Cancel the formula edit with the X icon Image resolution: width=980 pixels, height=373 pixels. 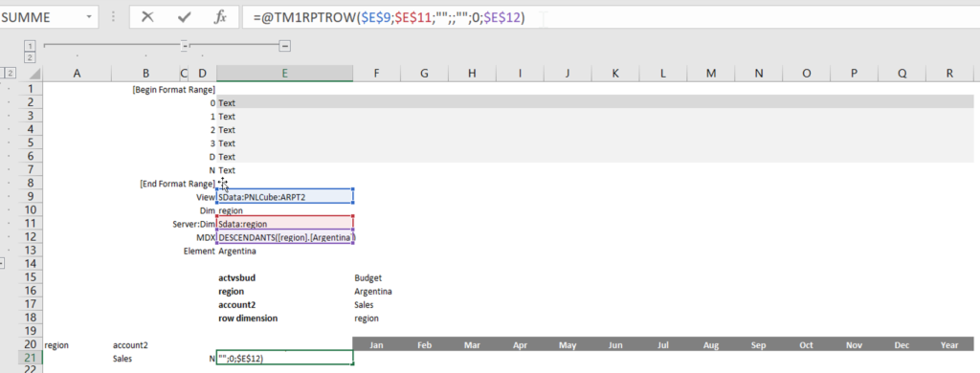[147, 17]
